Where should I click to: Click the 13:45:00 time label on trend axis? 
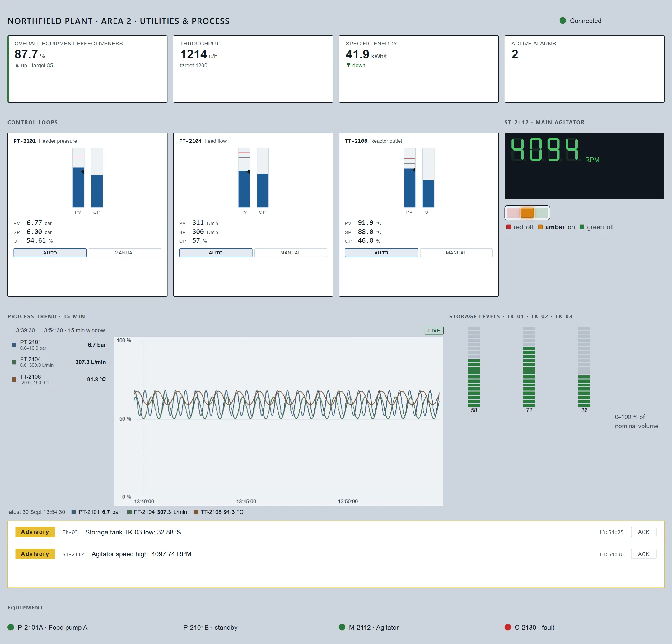(x=246, y=501)
